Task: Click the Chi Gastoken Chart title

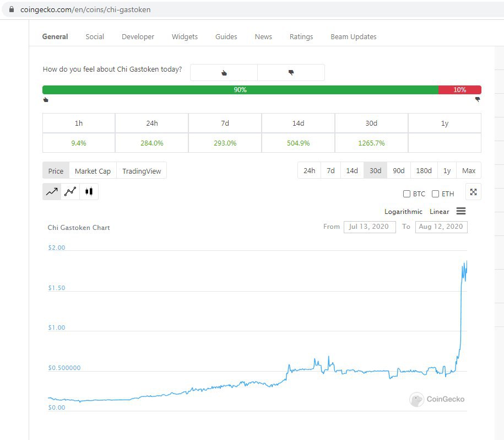Action: 79,227
